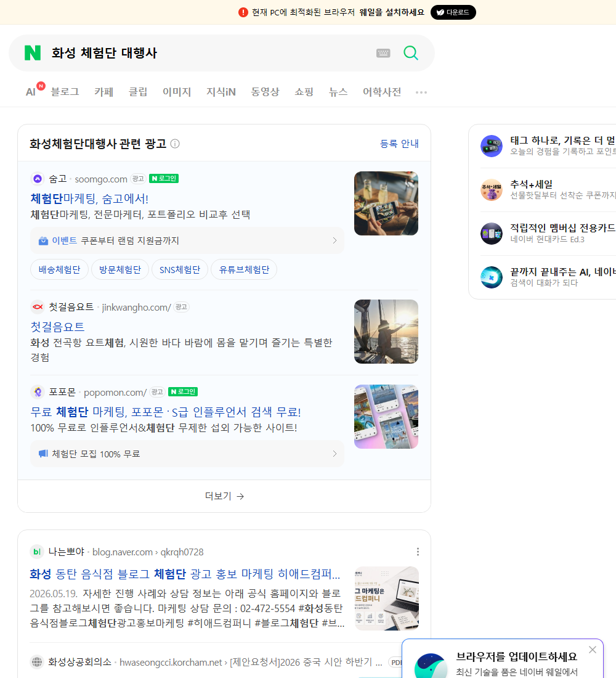Image resolution: width=616 pixels, height=678 pixels.
Task: Close the browser update popup
Action: [x=593, y=650]
